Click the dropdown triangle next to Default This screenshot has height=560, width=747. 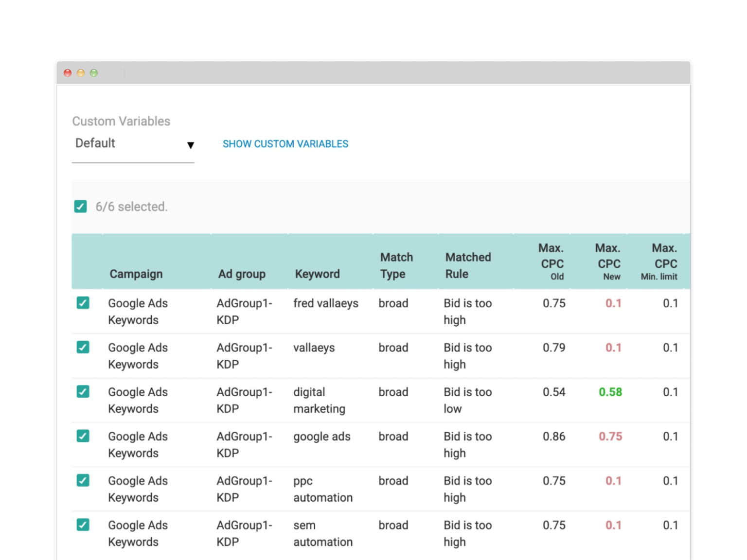pyautogui.click(x=191, y=145)
